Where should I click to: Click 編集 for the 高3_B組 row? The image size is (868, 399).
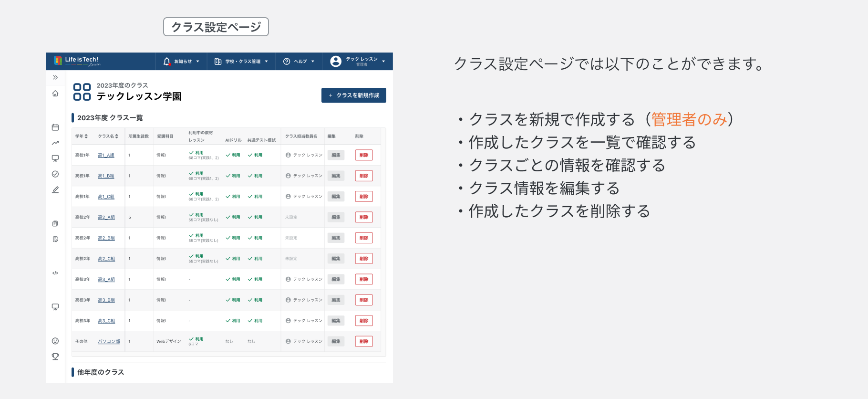point(336,300)
